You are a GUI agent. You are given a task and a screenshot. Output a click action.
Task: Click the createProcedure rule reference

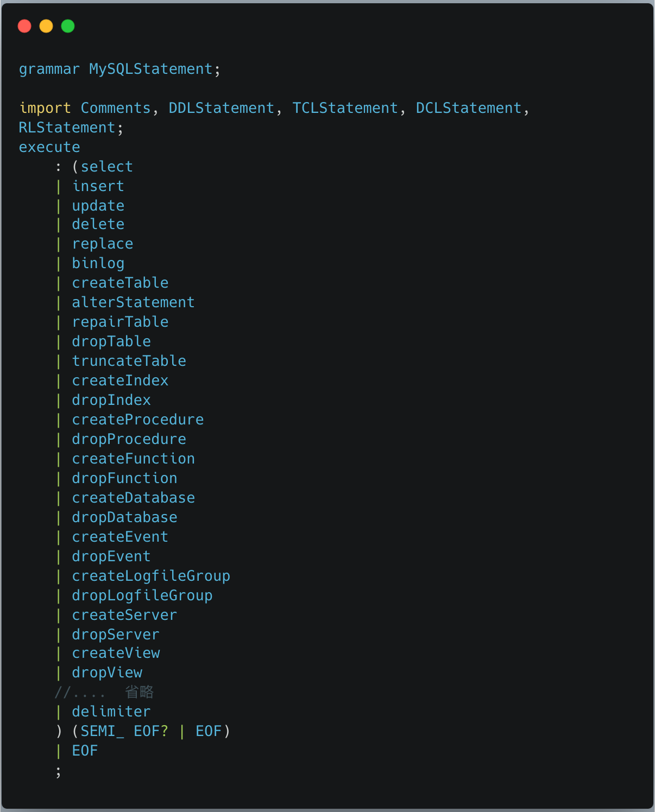pyautogui.click(x=138, y=420)
